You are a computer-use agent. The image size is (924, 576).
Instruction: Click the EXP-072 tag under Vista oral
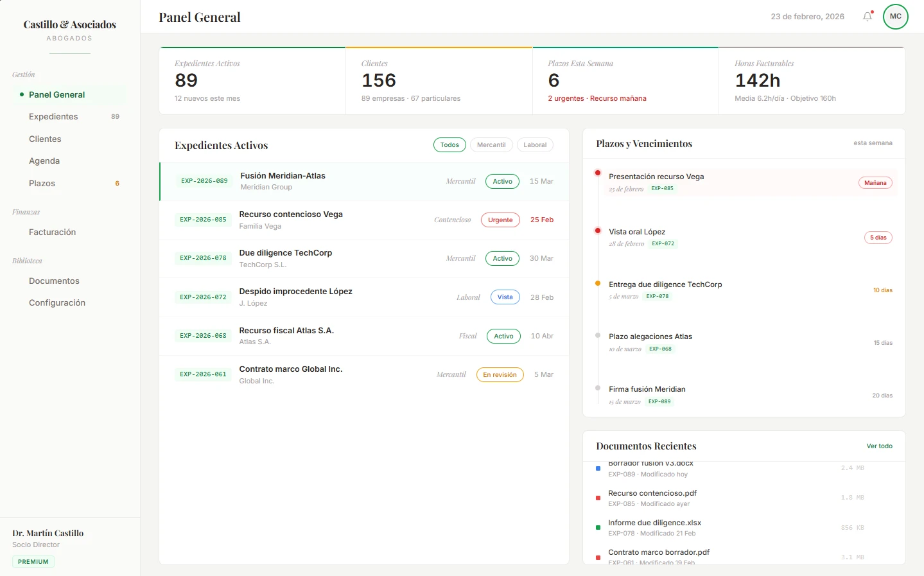pos(663,244)
